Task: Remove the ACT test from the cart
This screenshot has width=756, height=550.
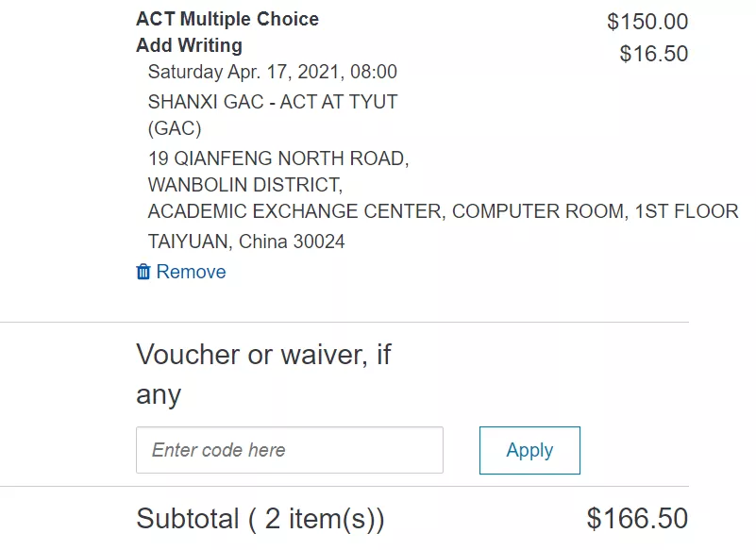Action: (181, 272)
